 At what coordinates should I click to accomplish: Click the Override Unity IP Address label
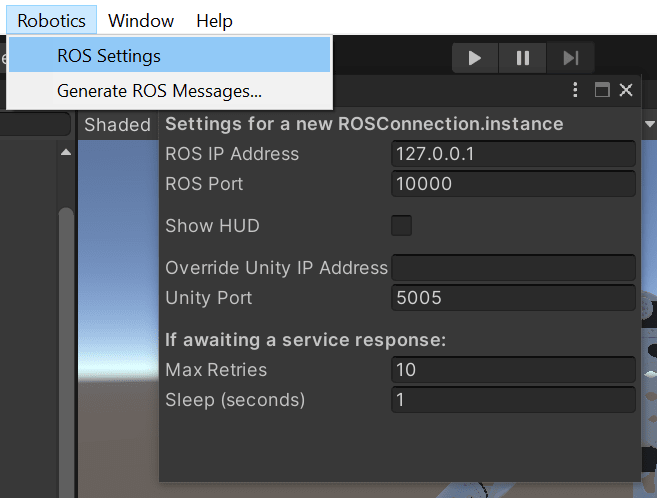tap(277, 268)
